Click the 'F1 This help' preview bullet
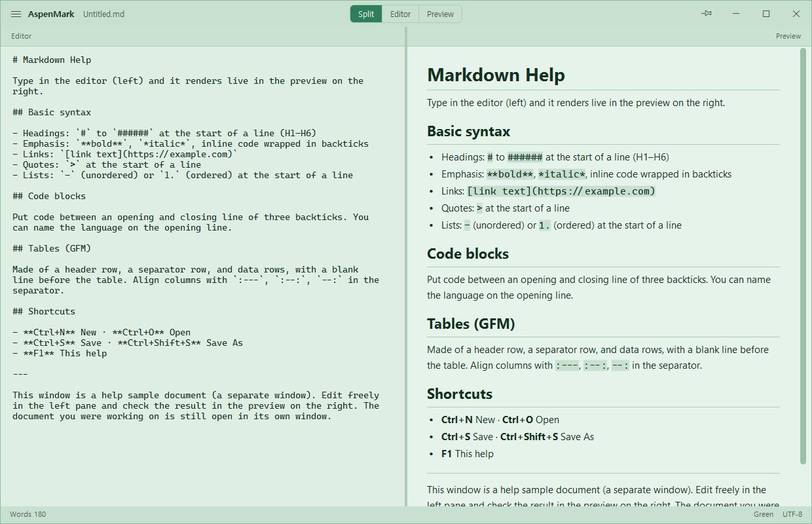Viewport: 812px width, 524px height. tap(468, 454)
